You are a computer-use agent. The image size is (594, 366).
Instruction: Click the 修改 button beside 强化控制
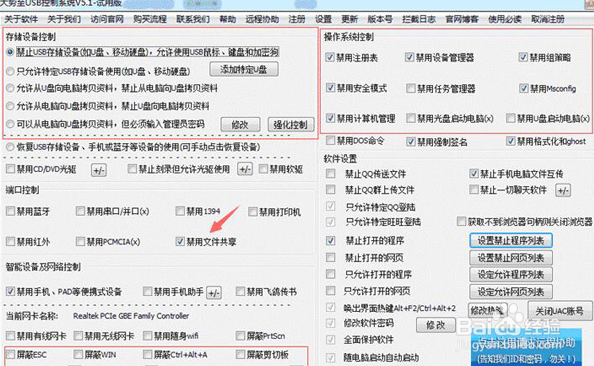click(x=240, y=124)
